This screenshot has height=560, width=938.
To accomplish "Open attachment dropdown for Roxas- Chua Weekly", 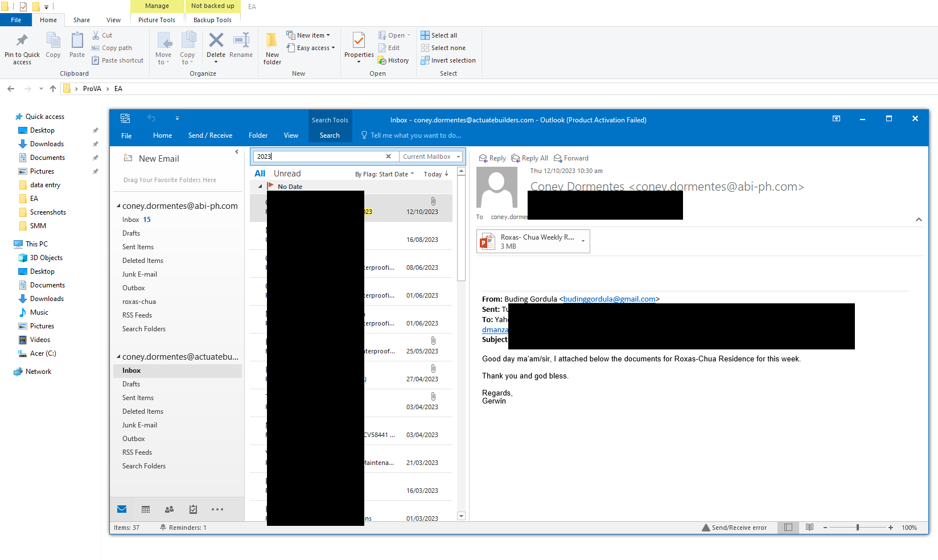I will (583, 241).
